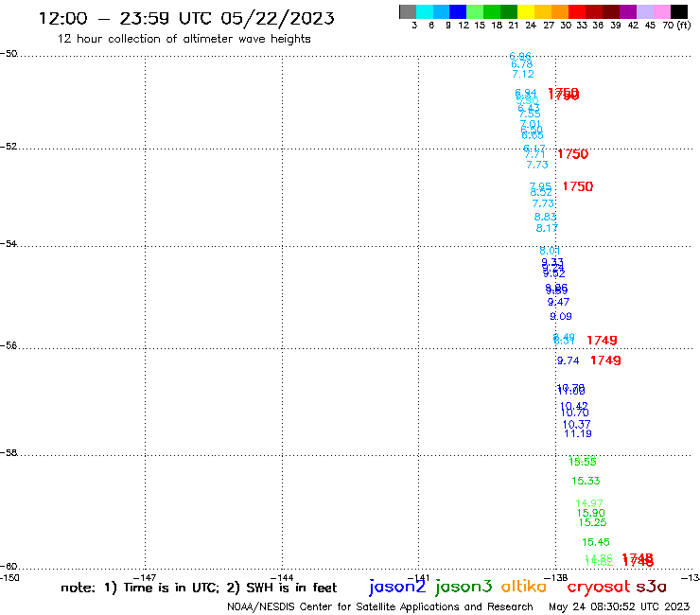Click the longitude axis label -147
This screenshot has height=615, width=700.
(145, 578)
